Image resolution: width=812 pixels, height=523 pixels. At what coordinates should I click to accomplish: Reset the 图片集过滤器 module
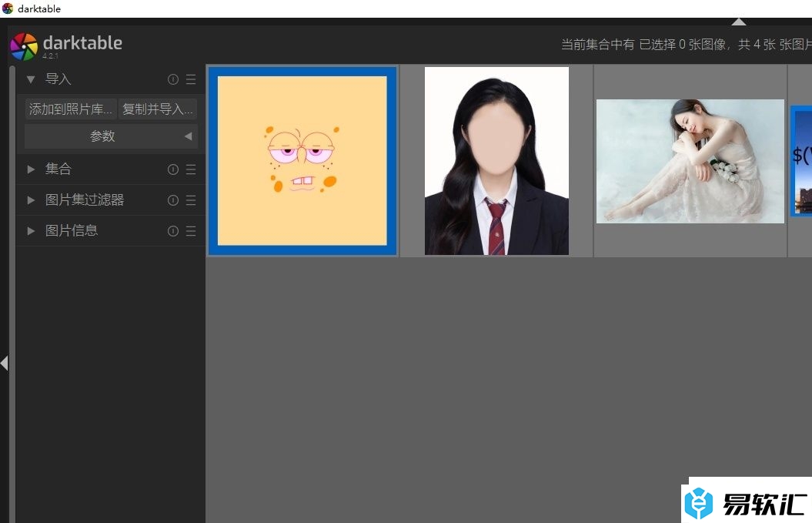(173, 200)
